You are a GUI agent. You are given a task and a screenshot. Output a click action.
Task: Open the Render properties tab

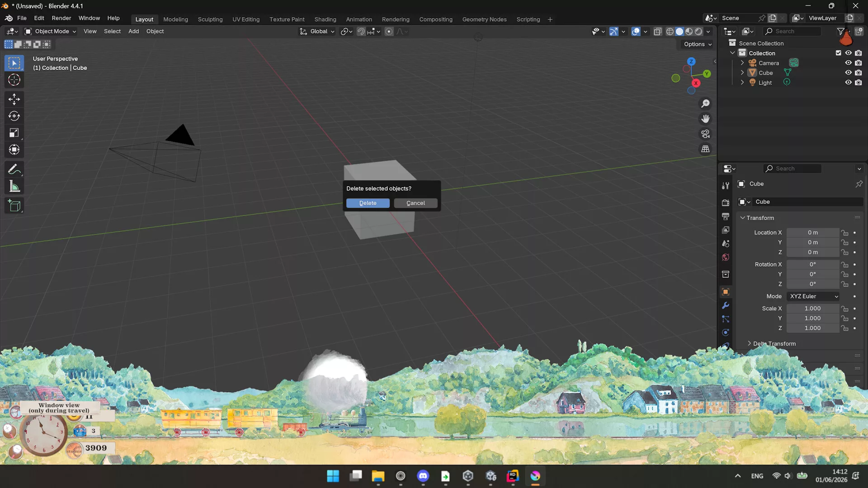[x=726, y=203]
